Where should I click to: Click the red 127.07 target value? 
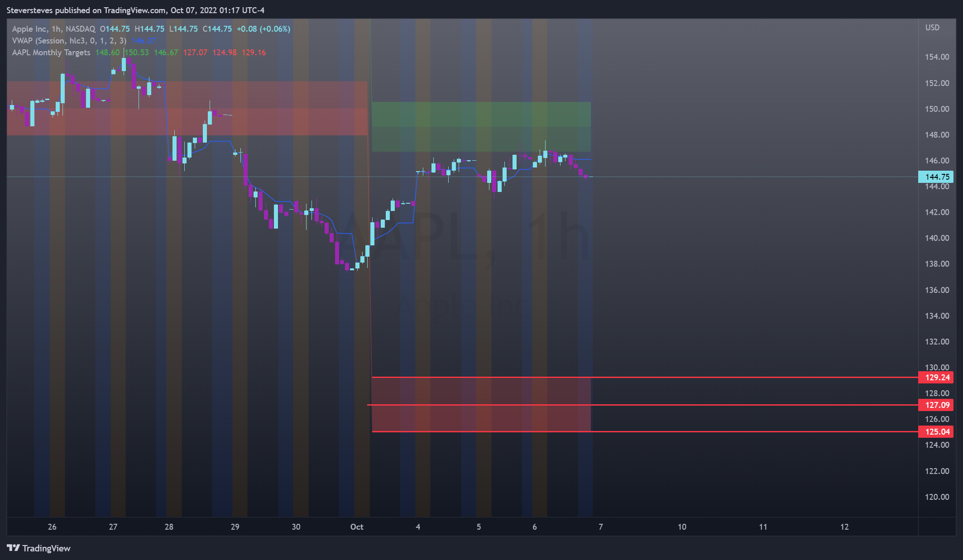pyautogui.click(x=195, y=53)
